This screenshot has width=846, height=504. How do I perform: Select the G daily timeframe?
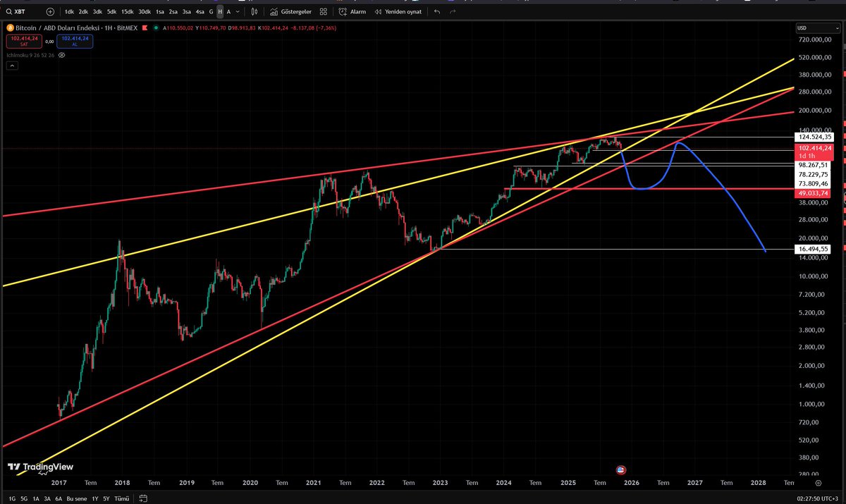211,12
